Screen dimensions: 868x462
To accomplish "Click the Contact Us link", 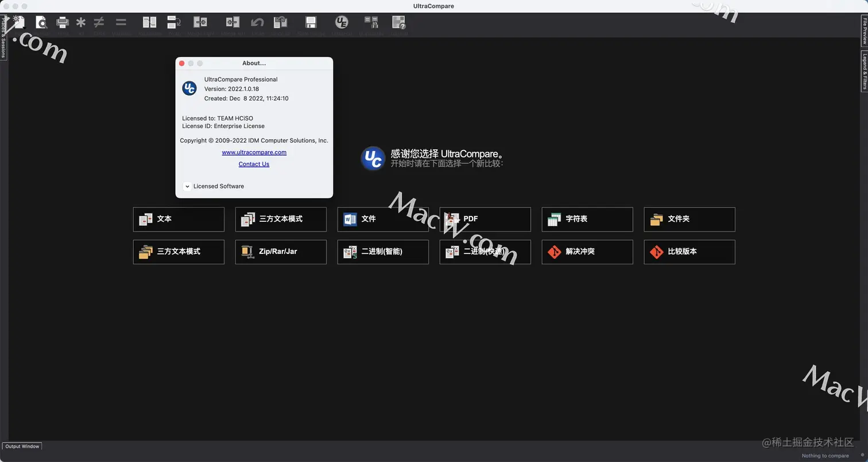I will tap(254, 164).
